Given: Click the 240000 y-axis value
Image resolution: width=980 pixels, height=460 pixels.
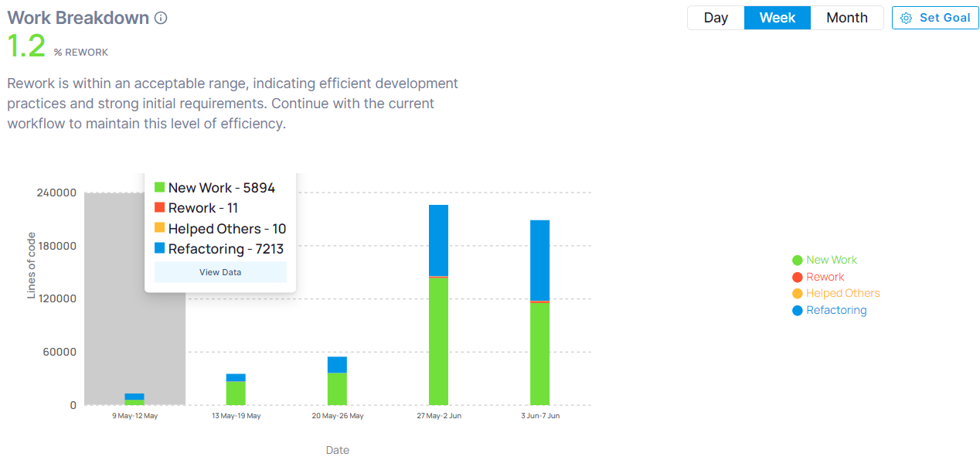Looking at the screenshot, I should (x=56, y=193).
